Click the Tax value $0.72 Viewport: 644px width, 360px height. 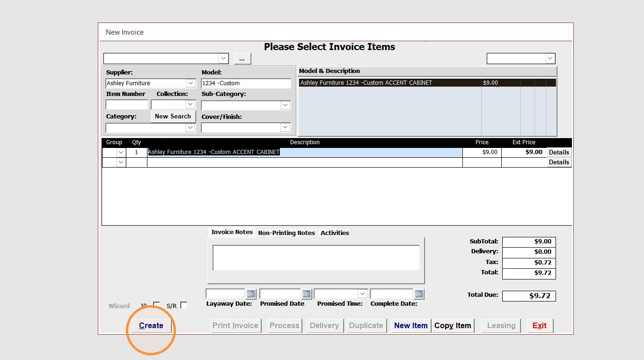[x=529, y=263]
